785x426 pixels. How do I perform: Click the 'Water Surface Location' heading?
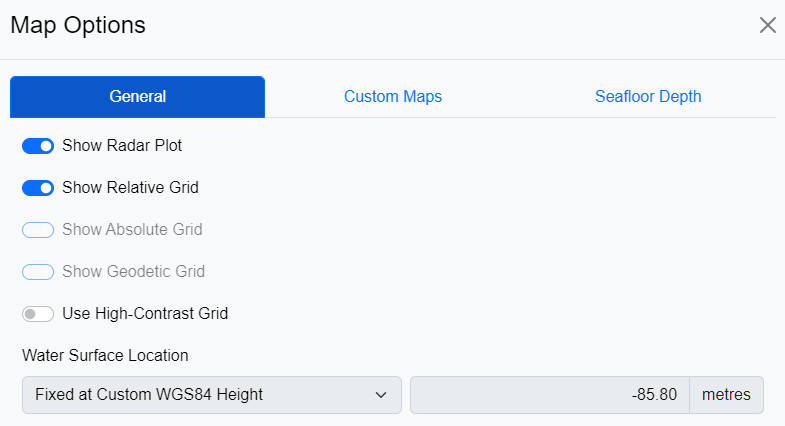(x=105, y=355)
